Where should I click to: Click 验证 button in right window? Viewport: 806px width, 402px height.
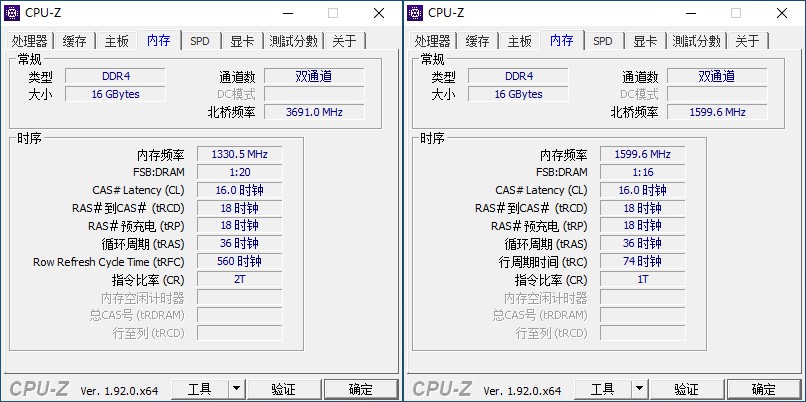click(687, 389)
